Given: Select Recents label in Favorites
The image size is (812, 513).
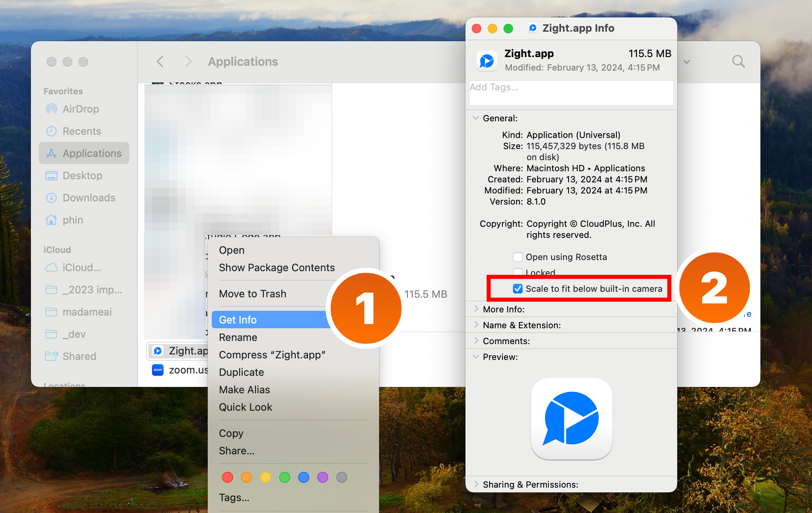Looking at the screenshot, I should pos(82,131).
